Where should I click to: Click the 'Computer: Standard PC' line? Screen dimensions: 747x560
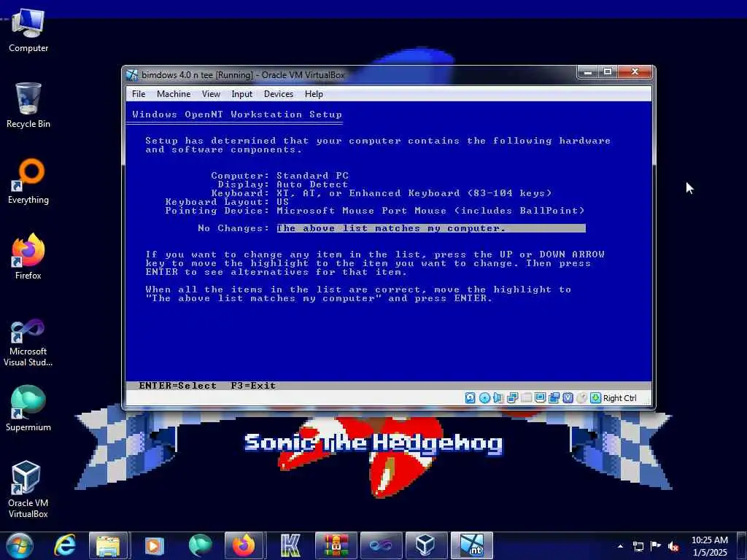coord(279,175)
